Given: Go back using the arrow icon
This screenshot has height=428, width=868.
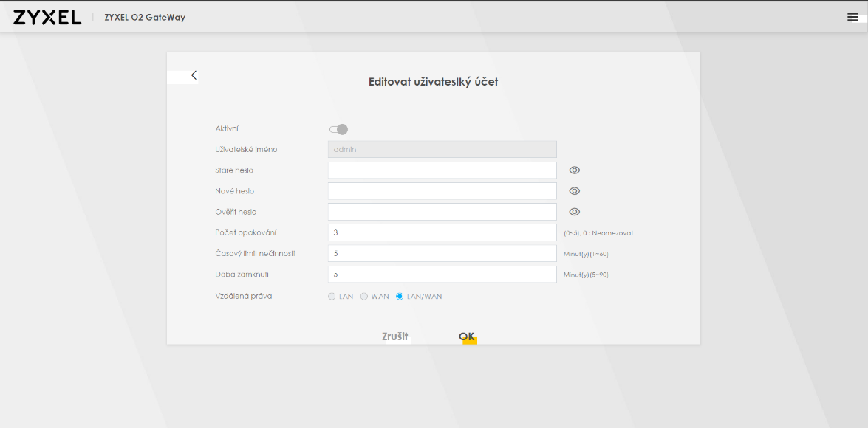Looking at the screenshot, I should (194, 75).
